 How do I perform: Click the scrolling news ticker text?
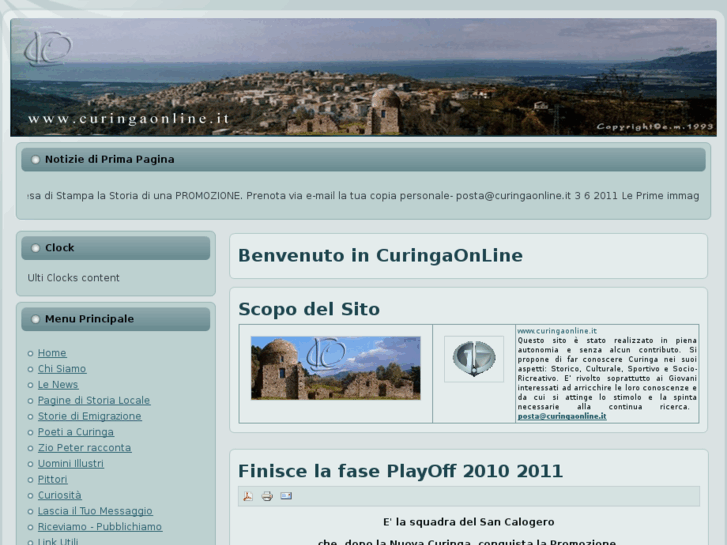click(364, 196)
